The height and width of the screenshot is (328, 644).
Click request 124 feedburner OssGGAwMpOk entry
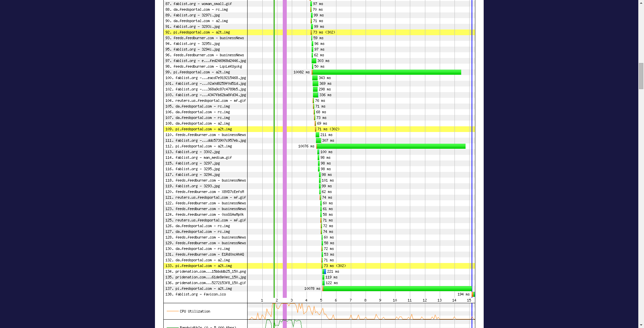click(x=209, y=215)
